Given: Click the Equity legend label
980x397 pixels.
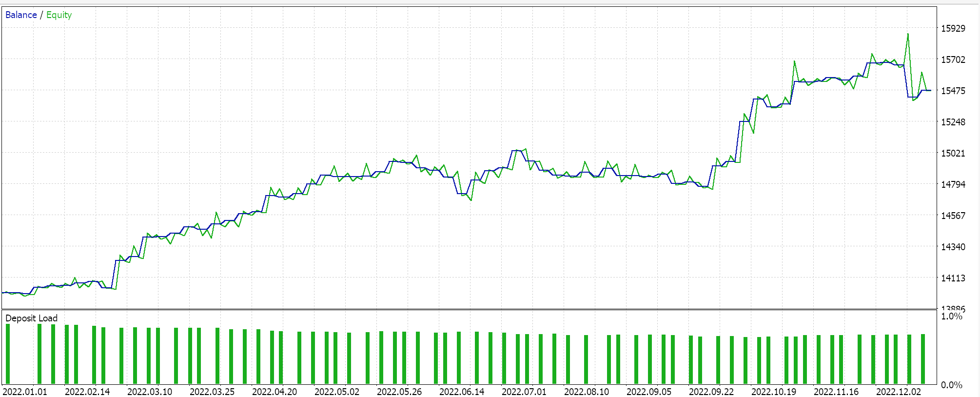Looking at the screenshot, I should [59, 15].
